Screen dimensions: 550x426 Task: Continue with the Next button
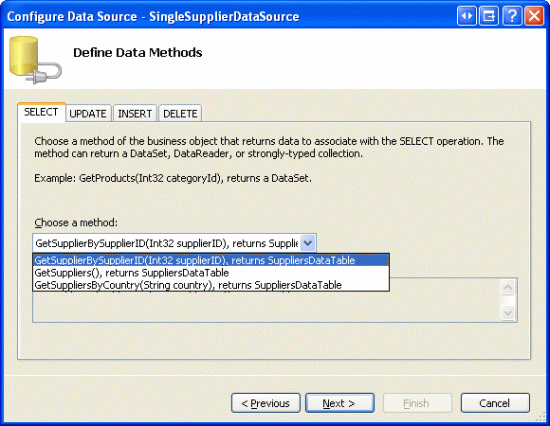pyautogui.click(x=340, y=403)
